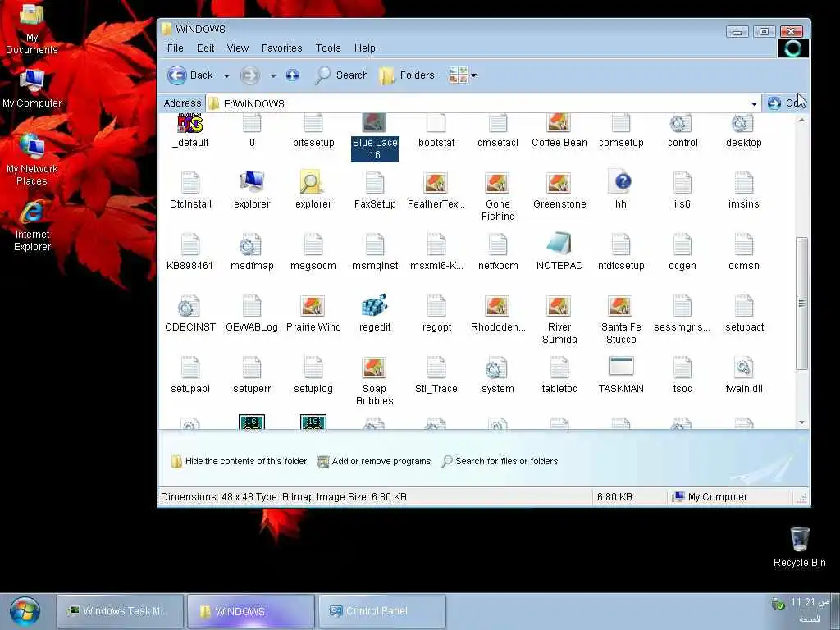Open the Recycle Bin desktop icon

[x=799, y=547]
